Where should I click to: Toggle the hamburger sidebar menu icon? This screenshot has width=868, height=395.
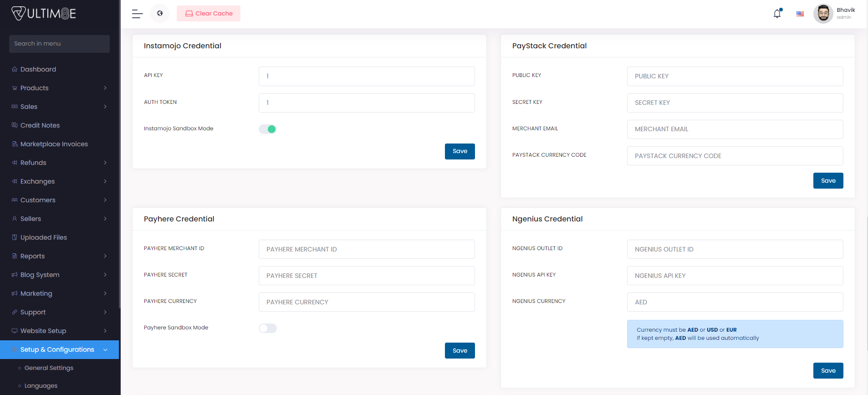tap(138, 14)
